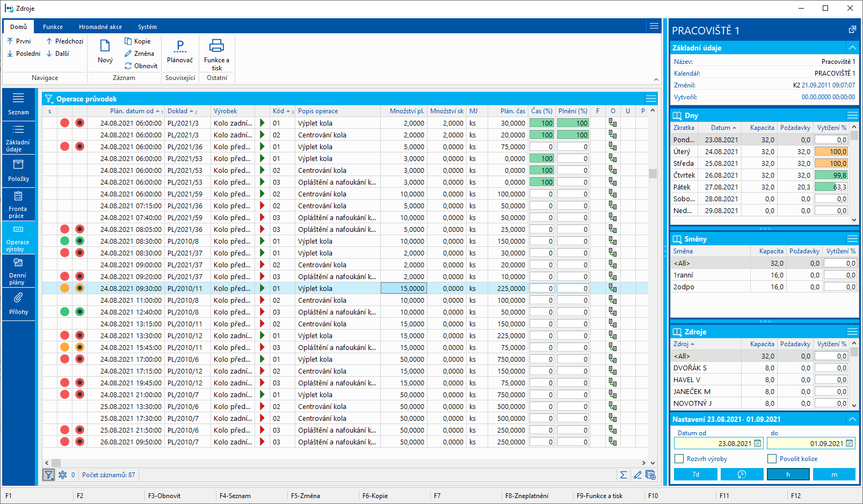Select the m time unit toggle
863x504 pixels.
[x=834, y=474]
